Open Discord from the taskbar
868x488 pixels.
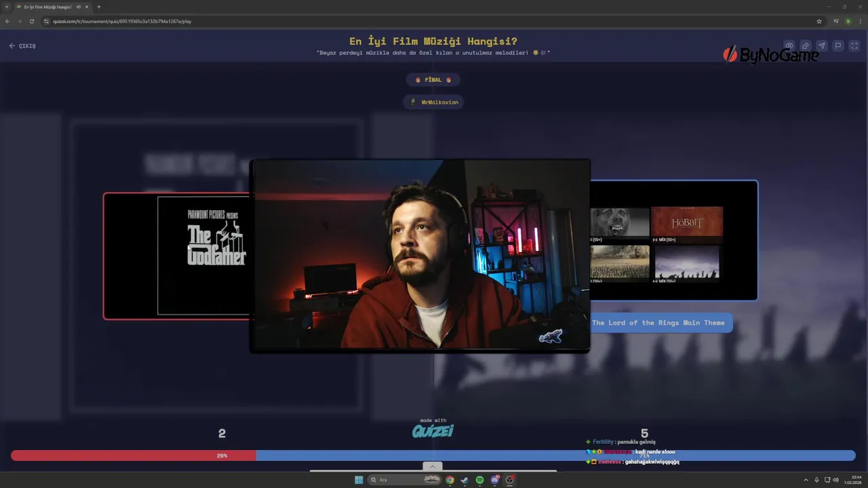point(495,480)
